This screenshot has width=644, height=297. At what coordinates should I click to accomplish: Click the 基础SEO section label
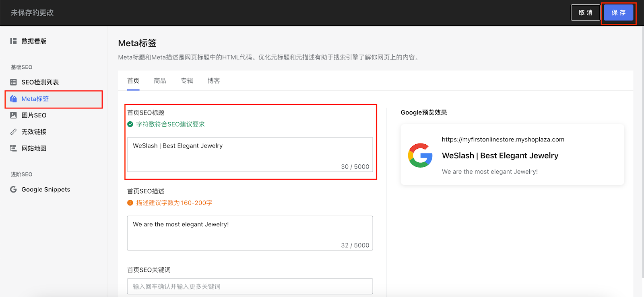tap(21, 67)
